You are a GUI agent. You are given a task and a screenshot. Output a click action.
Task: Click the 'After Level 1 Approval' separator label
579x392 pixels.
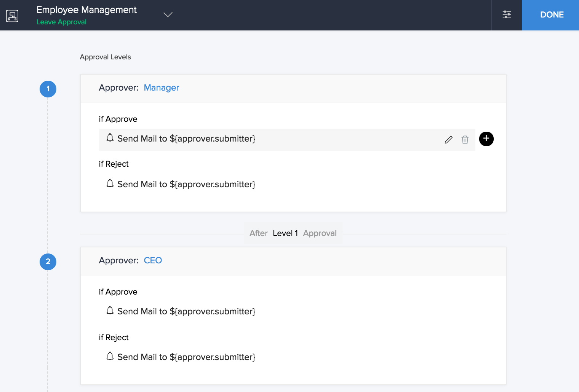(x=293, y=233)
